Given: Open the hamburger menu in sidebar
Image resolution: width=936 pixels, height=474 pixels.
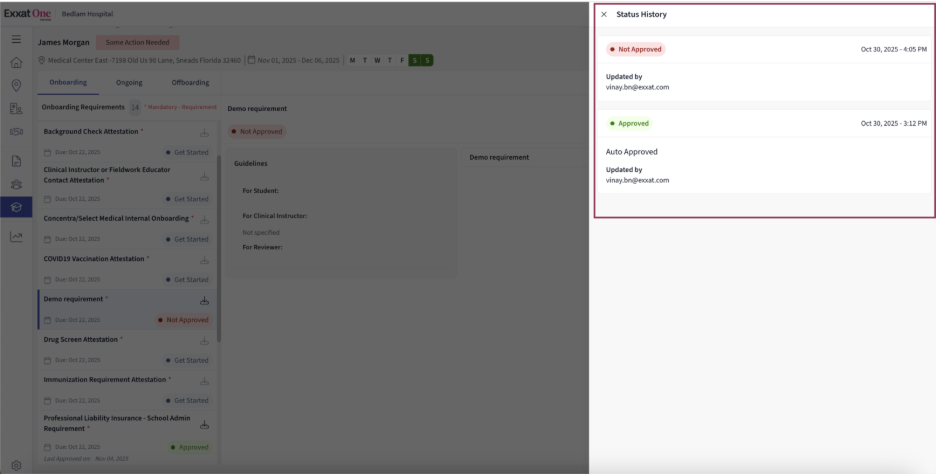Looking at the screenshot, I should [16, 39].
